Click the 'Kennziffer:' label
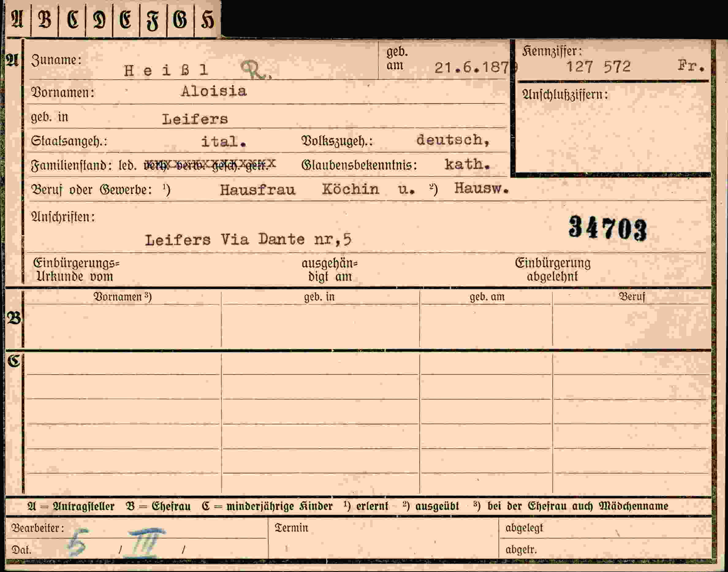Screen dimensions: 728x572 click(552, 51)
